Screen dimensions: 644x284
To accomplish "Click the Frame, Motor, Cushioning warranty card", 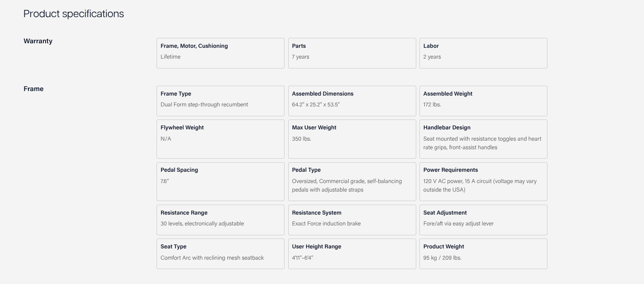I will tap(220, 53).
